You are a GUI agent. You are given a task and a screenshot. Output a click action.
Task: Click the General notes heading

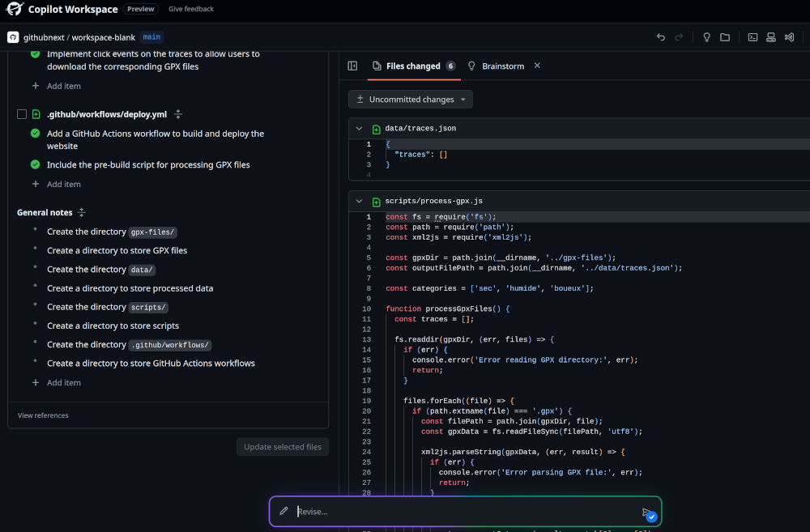[x=45, y=212]
